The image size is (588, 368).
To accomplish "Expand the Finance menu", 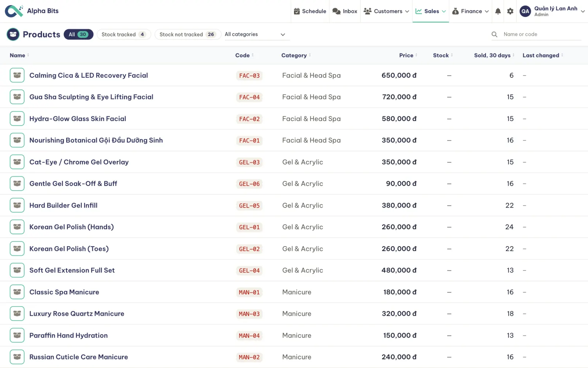I will click(x=470, y=11).
